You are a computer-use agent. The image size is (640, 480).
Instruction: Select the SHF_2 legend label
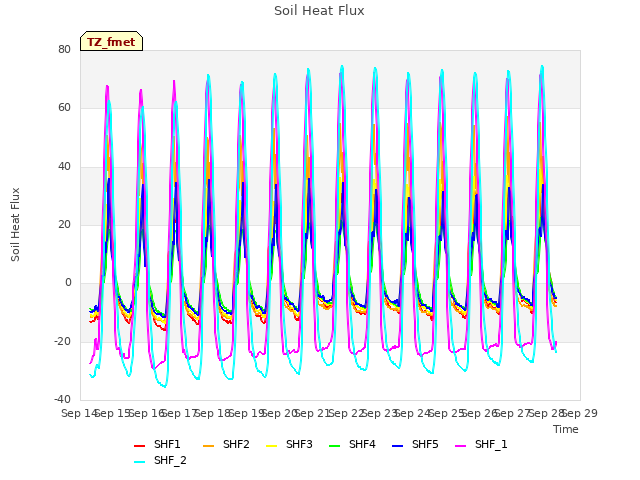coord(170,460)
